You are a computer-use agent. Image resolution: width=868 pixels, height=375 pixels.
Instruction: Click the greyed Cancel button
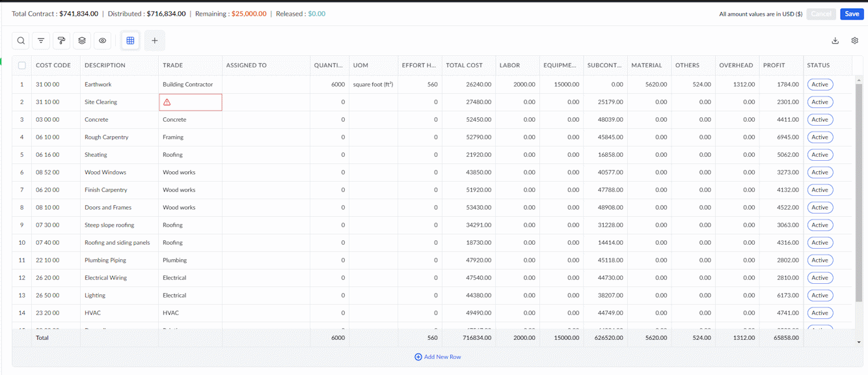[x=821, y=14]
